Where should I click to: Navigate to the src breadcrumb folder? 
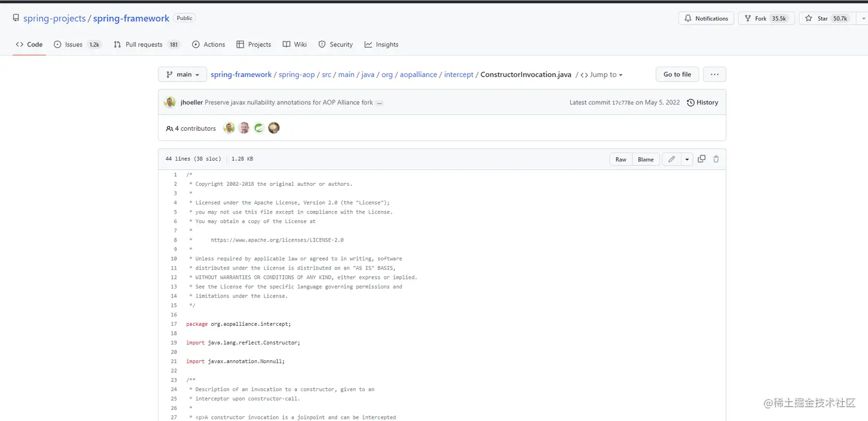tap(327, 75)
